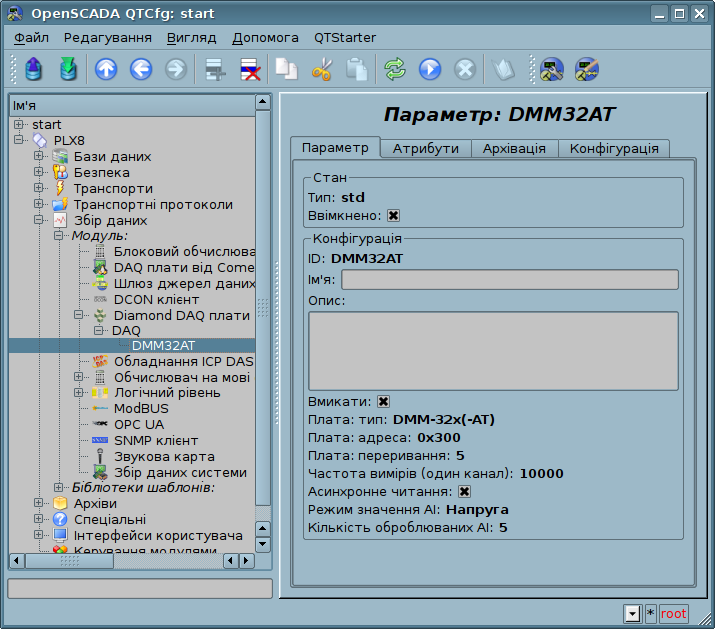Click the Delete item toolbar icon
The height and width of the screenshot is (629, 715).
point(249,70)
